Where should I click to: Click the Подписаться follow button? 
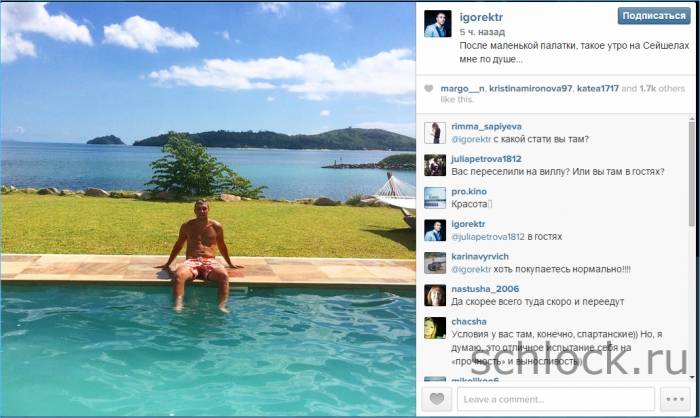tap(654, 16)
